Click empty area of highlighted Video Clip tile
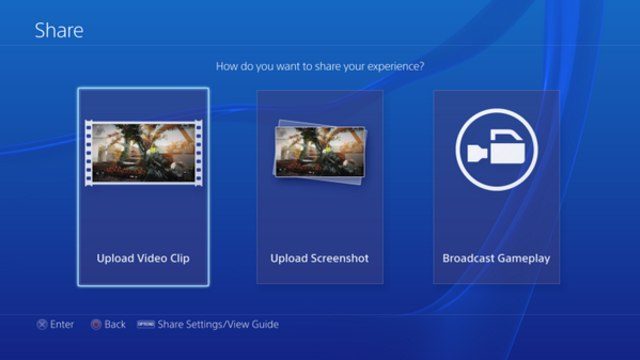640x360 pixels. (143, 218)
